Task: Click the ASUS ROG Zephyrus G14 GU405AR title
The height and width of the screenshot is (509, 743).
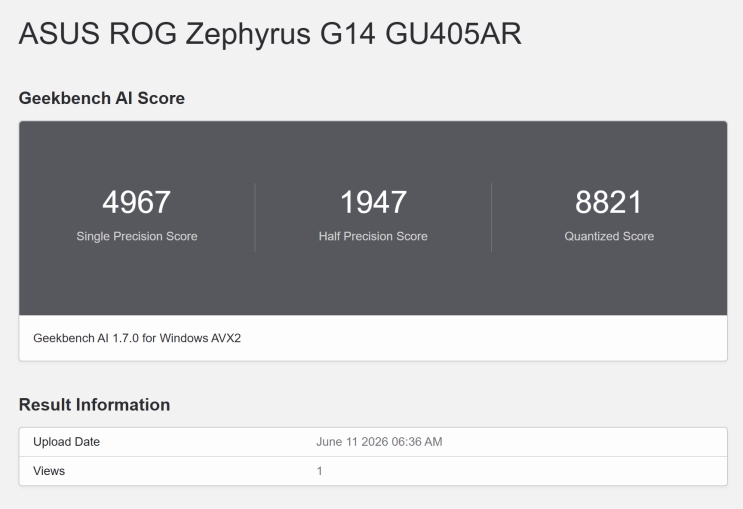Action: (x=270, y=34)
